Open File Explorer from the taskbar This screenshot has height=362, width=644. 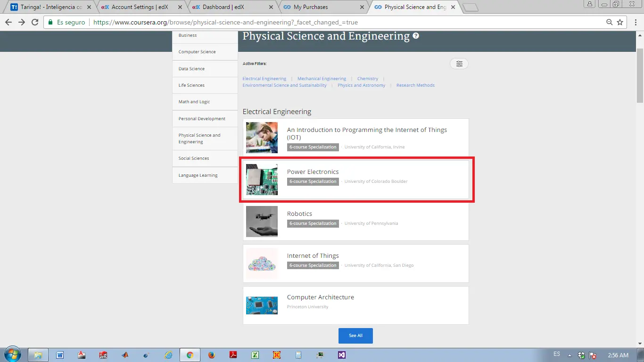[x=38, y=355]
